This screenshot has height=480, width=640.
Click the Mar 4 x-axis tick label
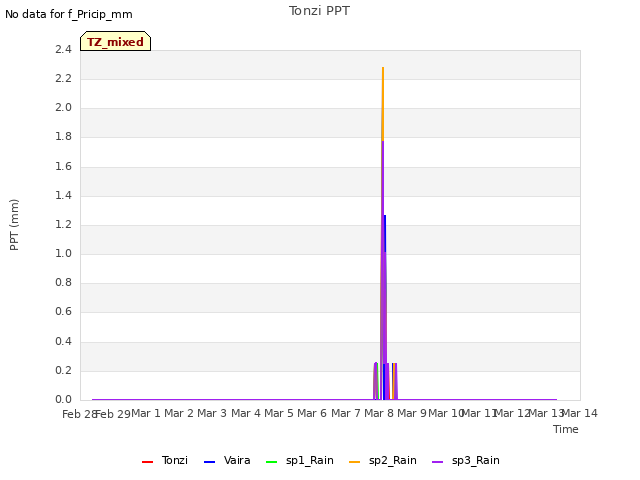246,413
